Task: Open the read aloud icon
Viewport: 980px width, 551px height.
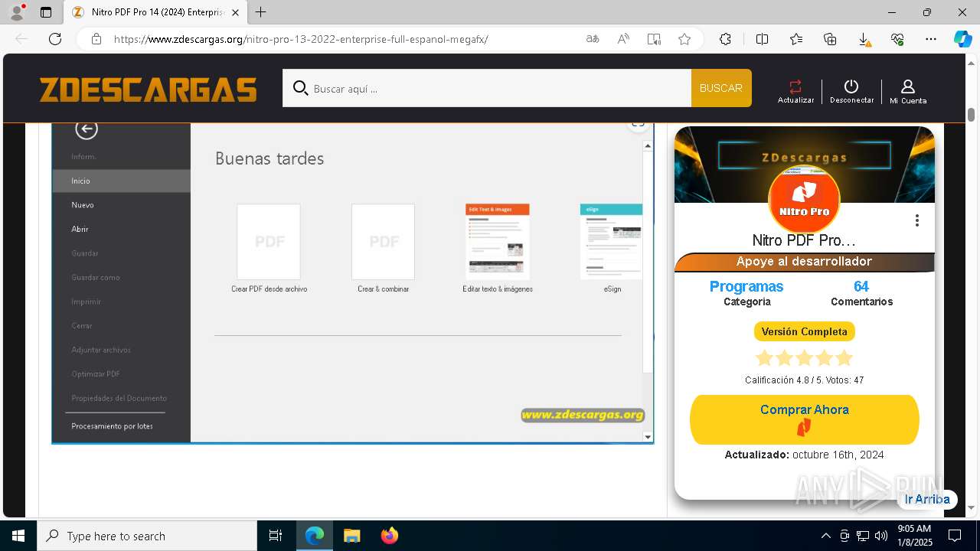Action: pos(623,39)
